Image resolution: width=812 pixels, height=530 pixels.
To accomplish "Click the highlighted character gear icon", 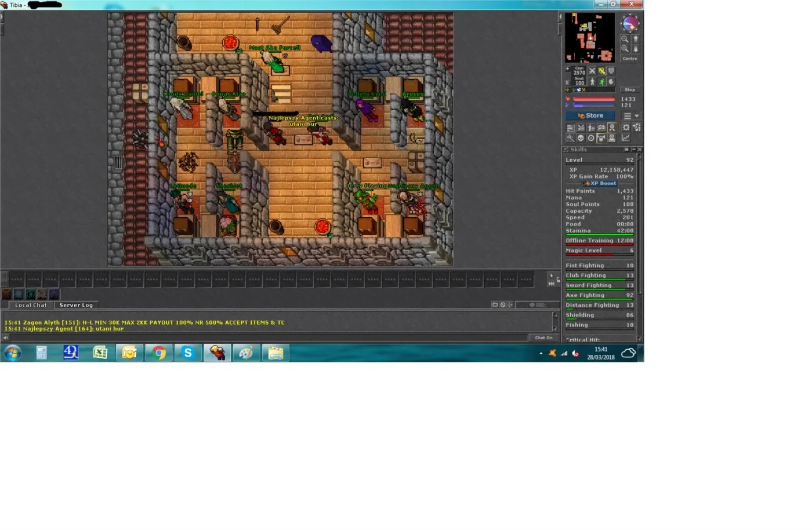I will coord(612,128).
